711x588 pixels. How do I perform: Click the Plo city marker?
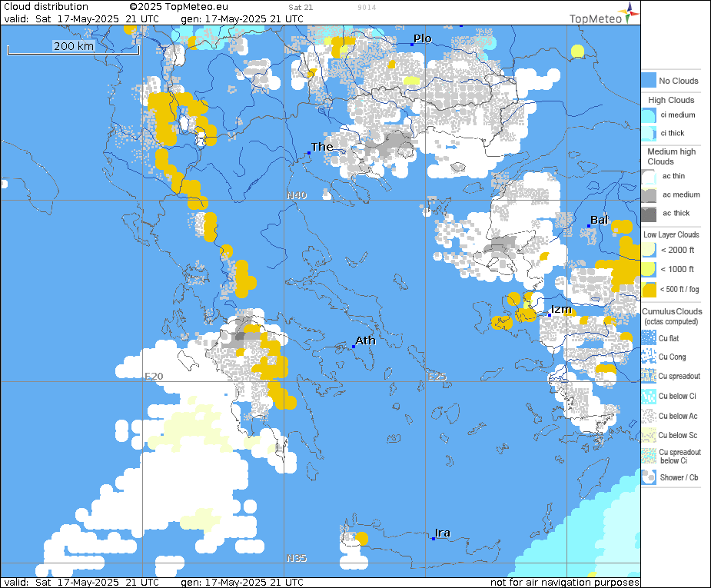(x=412, y=45)
